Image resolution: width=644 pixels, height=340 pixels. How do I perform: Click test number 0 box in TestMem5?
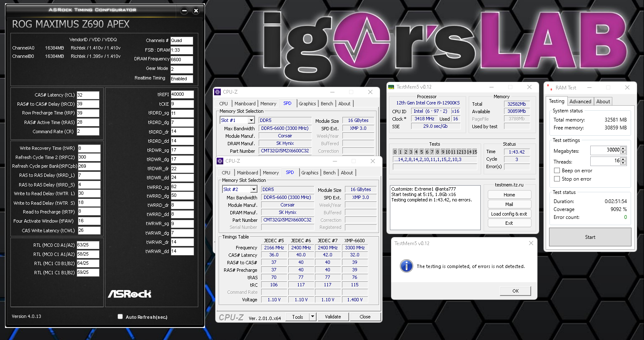pos(395,152)
